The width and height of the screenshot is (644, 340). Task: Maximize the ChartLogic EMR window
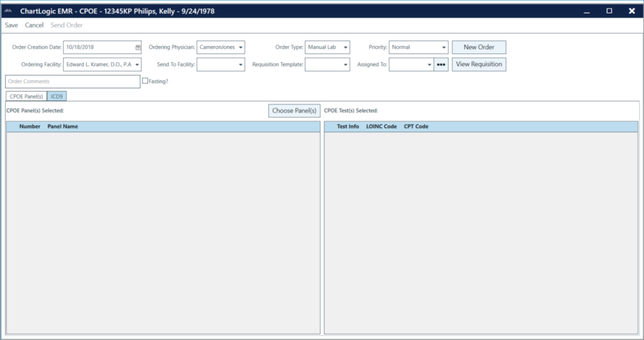[x=609, y=11]
